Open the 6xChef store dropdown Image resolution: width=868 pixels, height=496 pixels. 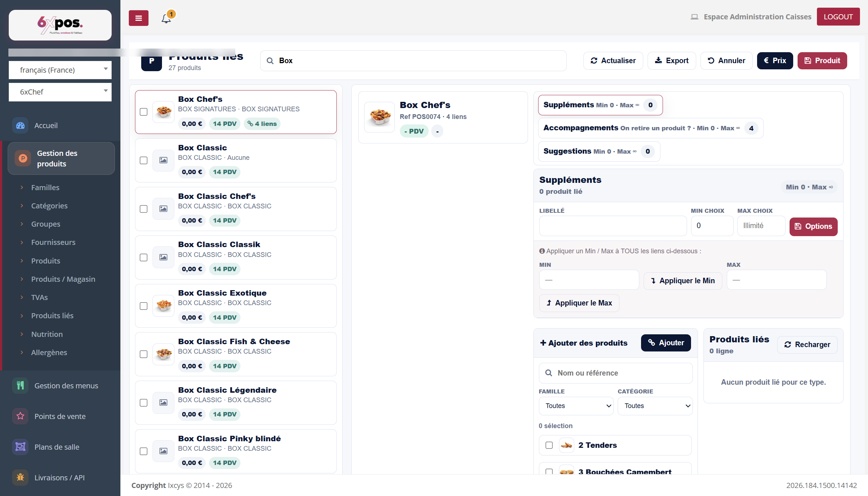60,92
